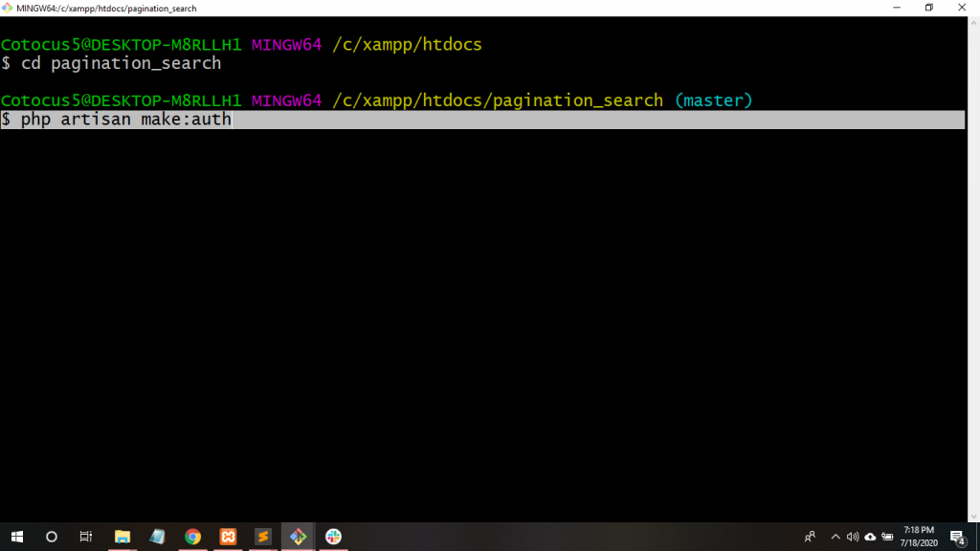
Task: Restore down the Git Bash window
Action: pyautogui.click(x=928, y=8)
